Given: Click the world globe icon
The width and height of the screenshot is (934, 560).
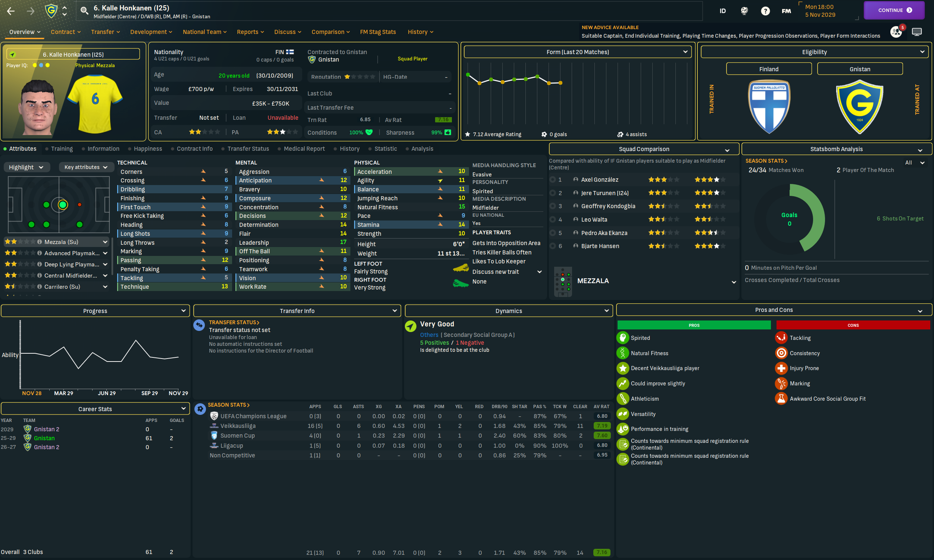Looking at the screenshot, I should click(744, 11).
